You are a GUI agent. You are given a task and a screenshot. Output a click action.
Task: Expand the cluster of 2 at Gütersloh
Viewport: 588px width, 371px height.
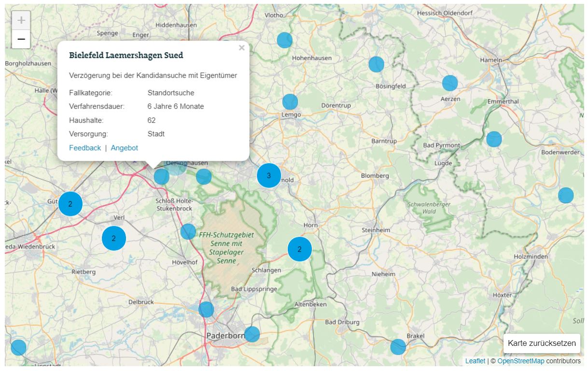(x=70, y=204)
